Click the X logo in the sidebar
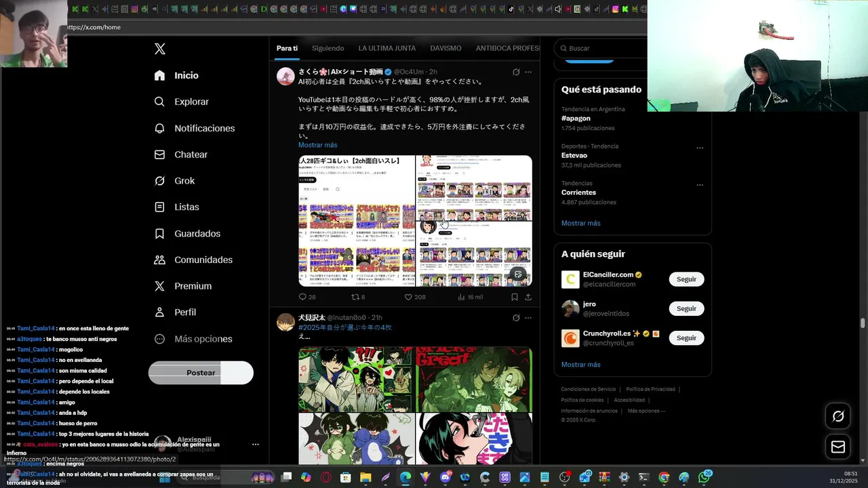Image resolution: width=868 pixels, height=488 pixels. [159, 49]
